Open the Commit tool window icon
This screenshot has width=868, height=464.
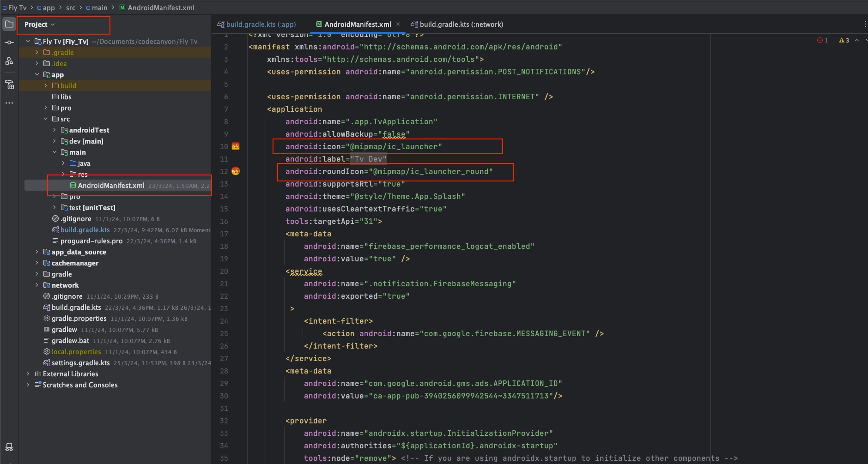[x=9, y=42]
